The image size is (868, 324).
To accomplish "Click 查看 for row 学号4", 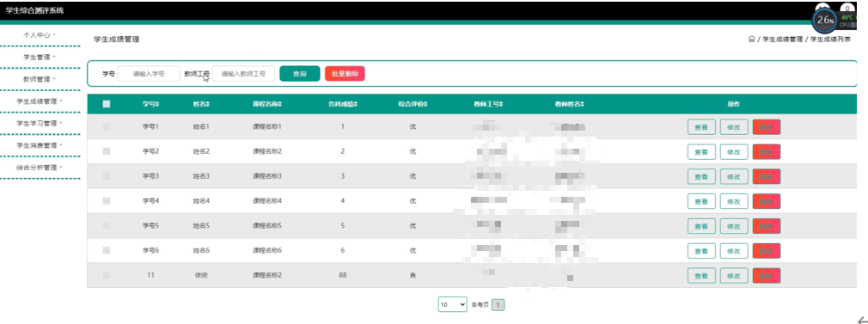I will click(x=701, y=201).
